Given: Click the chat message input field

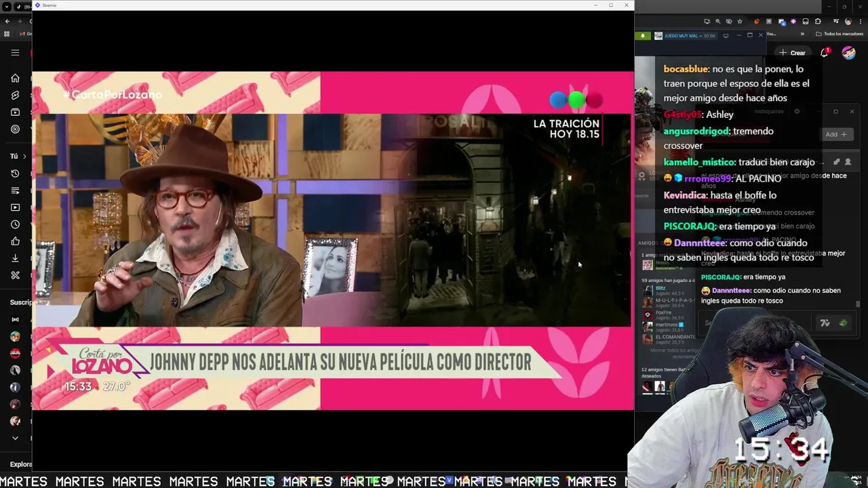Looking at the screenshot, I should (756, 323).
